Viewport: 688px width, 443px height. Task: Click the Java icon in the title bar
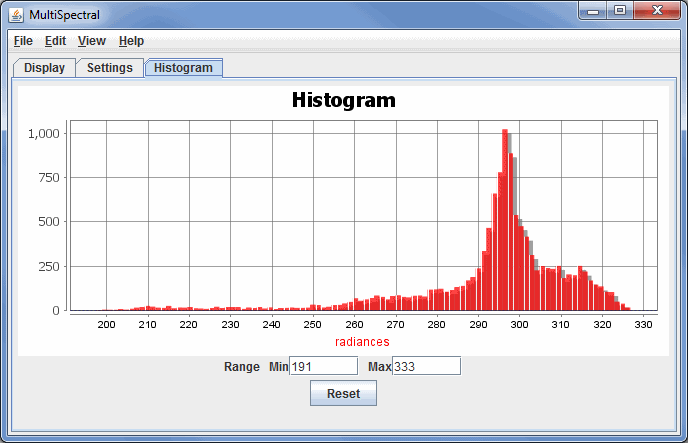tap(16, 15)
